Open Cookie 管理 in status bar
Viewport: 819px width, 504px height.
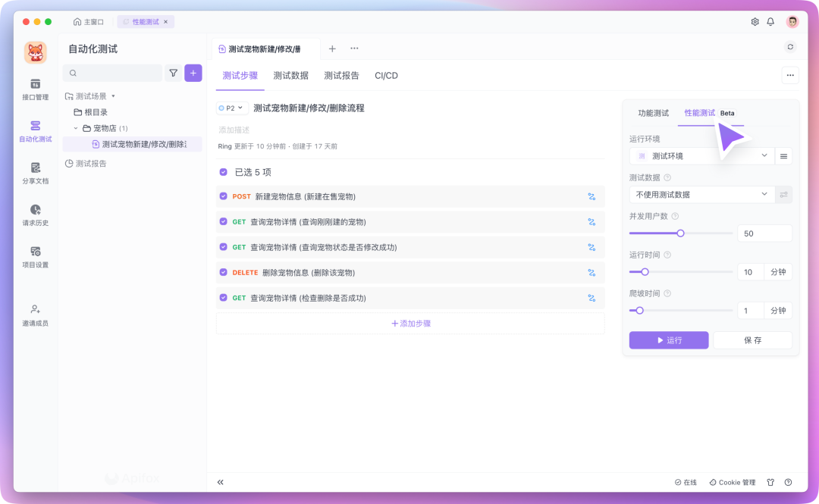tap(733, 482)
